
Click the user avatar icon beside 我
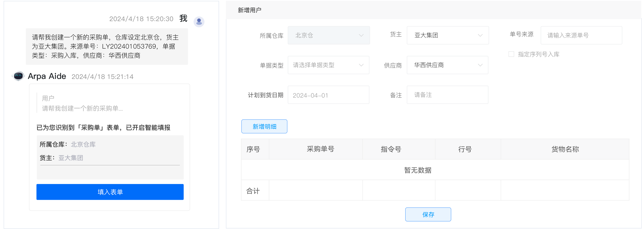tap(199, 21)
